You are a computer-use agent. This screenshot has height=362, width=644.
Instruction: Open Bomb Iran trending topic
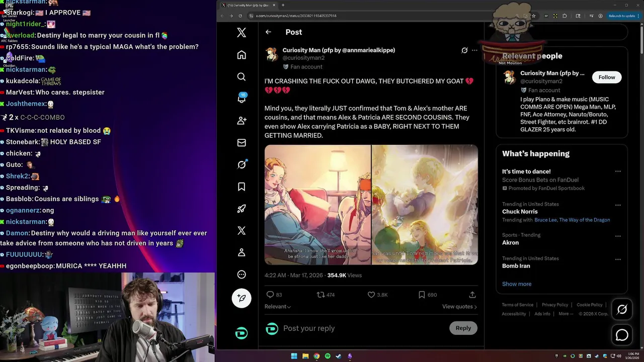(517, 266)
